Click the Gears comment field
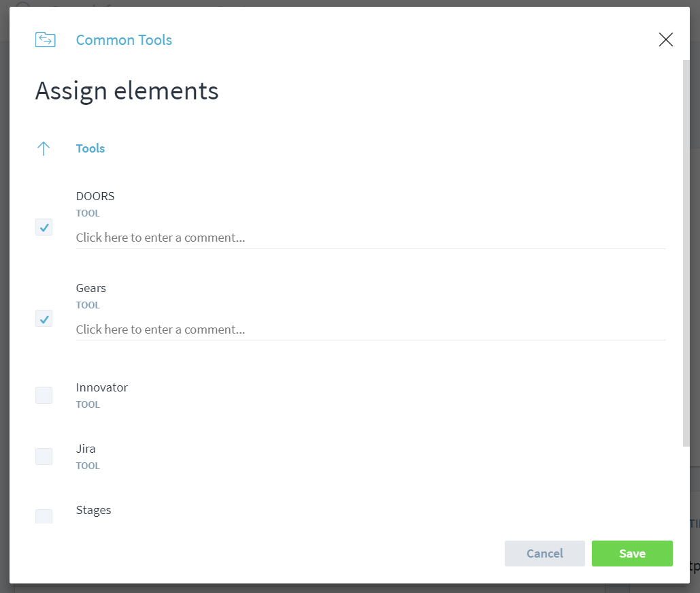The width and height of the screenshot is (700, 593). pyautogui.click(x=371, y=330)
